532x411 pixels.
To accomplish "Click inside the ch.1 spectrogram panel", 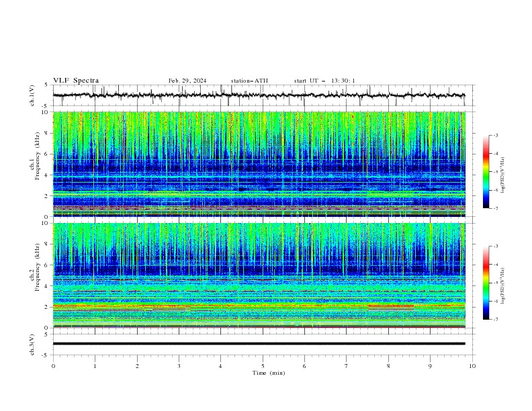I will (259, 164).
